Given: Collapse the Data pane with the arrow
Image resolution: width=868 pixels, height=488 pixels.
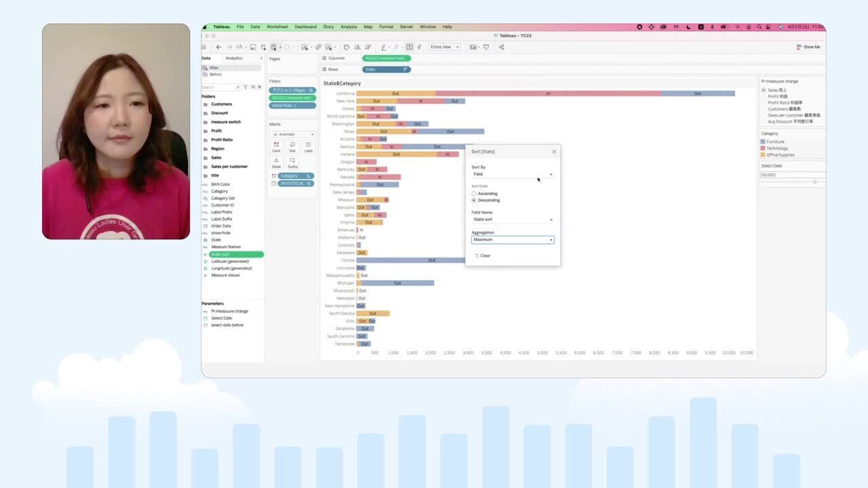Looking at the screenshot, I should (261, 58).
